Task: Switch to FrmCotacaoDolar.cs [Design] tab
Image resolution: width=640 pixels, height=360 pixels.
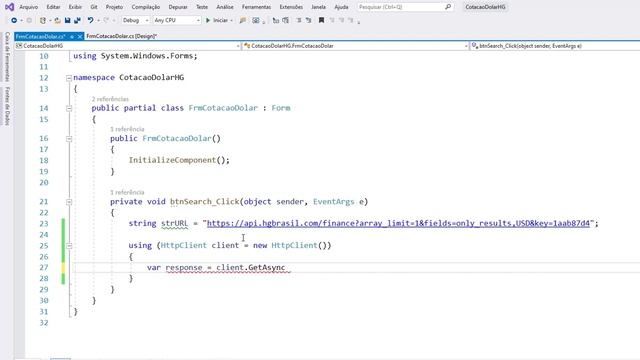Action: pos(122,36)
